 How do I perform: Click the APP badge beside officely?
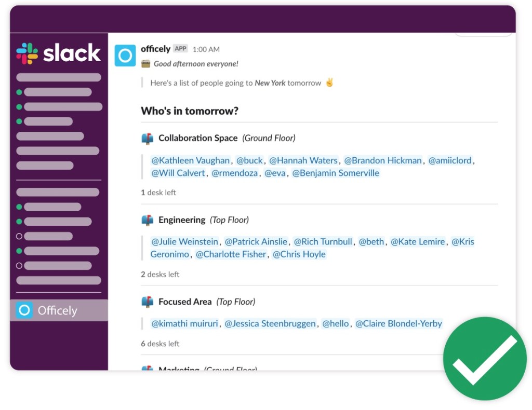pos(180,49)
